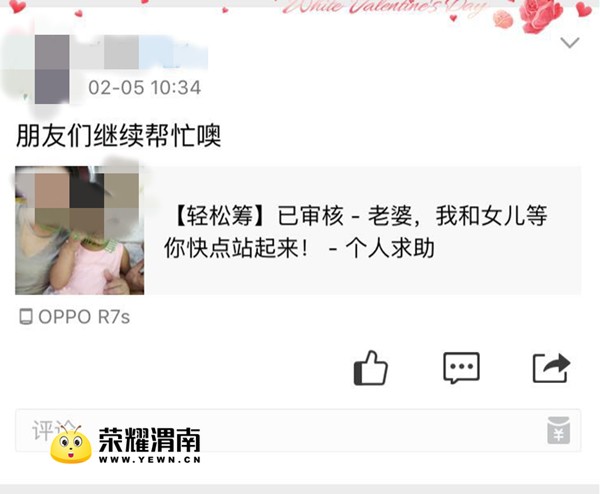Click the 荣耀渭南 watermark text

coord(150,440)
